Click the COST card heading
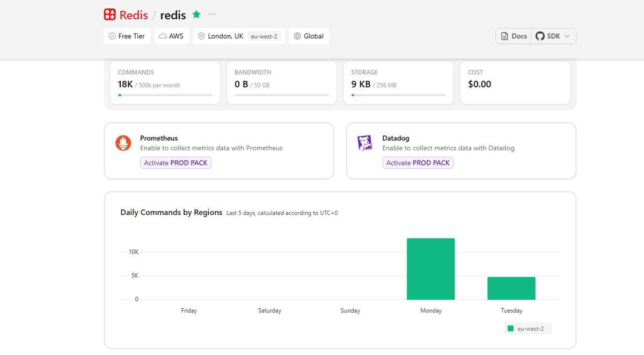The width and height of the screenshot is (644, 355). click(475, 72)
